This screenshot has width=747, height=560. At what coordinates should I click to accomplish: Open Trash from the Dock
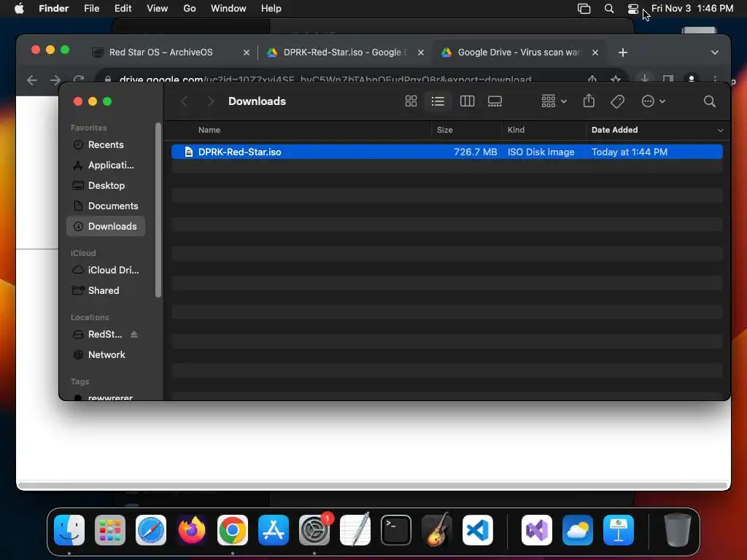[678, 530]
